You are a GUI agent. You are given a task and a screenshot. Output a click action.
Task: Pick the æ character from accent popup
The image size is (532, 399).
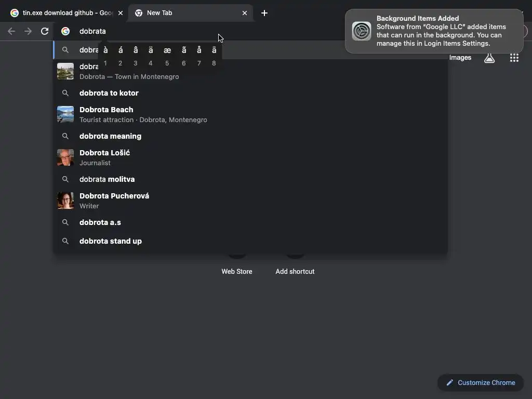click(x=167, y=55)
